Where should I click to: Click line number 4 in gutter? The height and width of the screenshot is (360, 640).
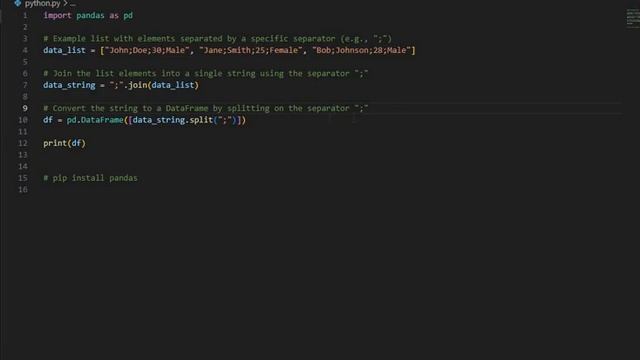(x=25, y=50)
